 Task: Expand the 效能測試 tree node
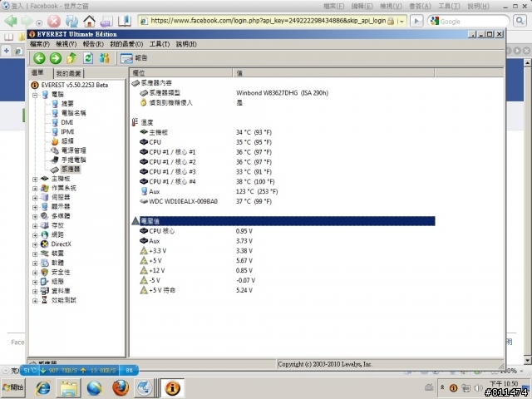pyautogui.click(x=35, y=301)
